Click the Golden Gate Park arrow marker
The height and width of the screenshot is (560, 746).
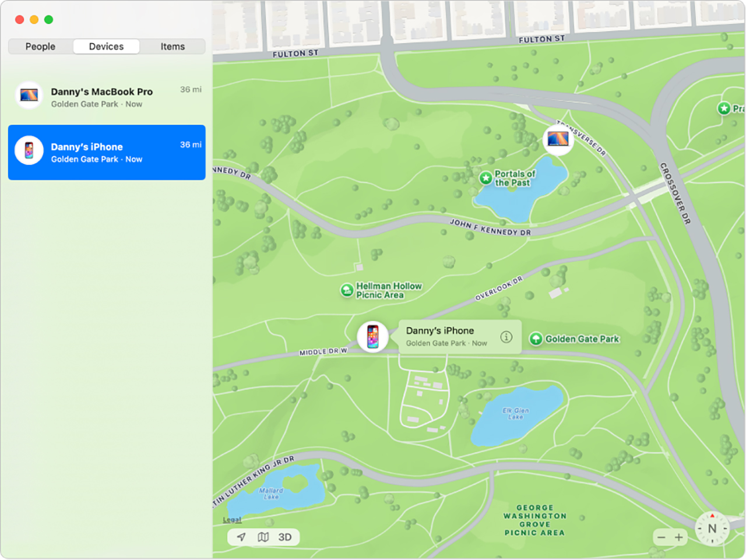(536, 339)
